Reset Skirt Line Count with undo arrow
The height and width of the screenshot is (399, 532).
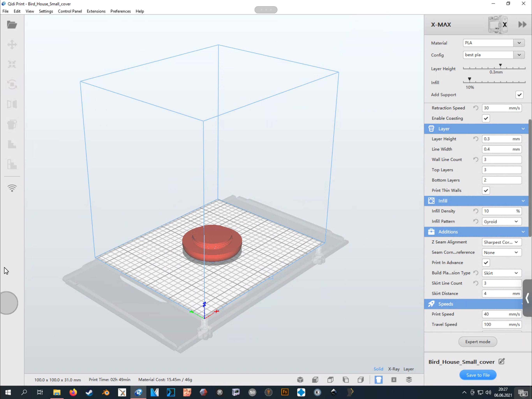pos(476,283)
